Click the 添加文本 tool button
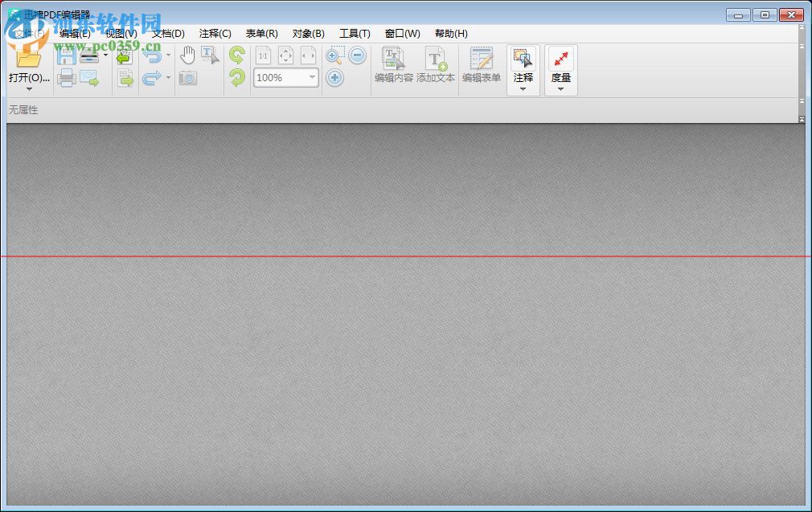The image size is (812, 512). coord(436,65)
